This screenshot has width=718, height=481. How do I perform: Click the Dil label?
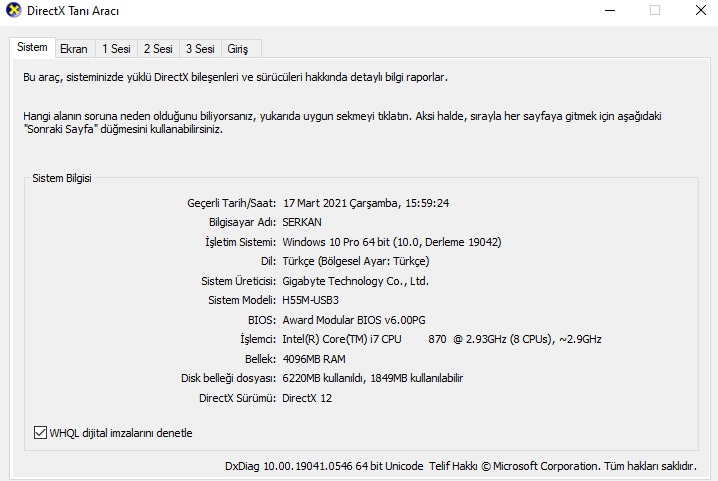pyautogui.click(x=269, y=261)
